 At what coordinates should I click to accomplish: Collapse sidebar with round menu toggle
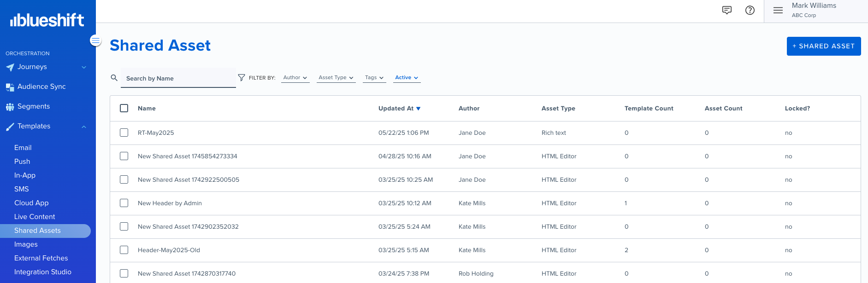click(x=95, y=40)
